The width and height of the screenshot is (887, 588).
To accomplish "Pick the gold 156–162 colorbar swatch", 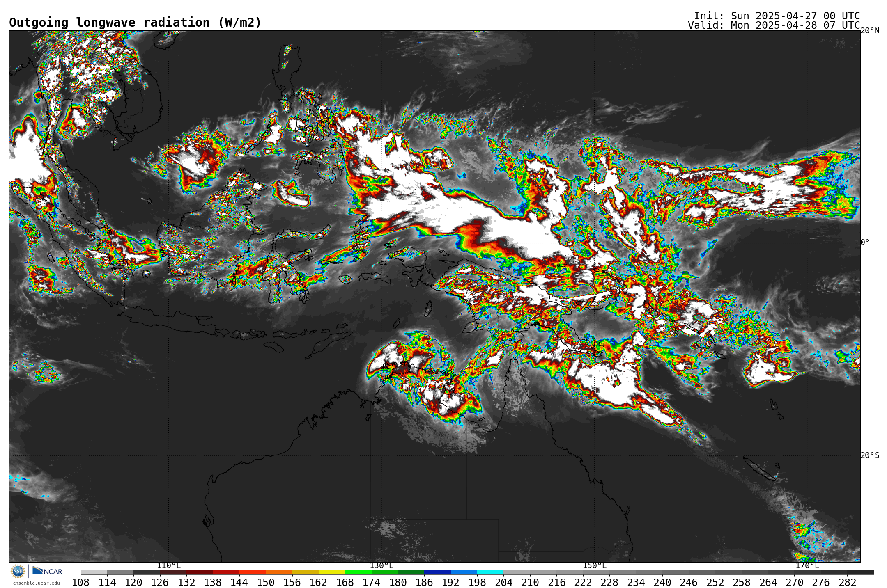I will [x=305, y=572].
